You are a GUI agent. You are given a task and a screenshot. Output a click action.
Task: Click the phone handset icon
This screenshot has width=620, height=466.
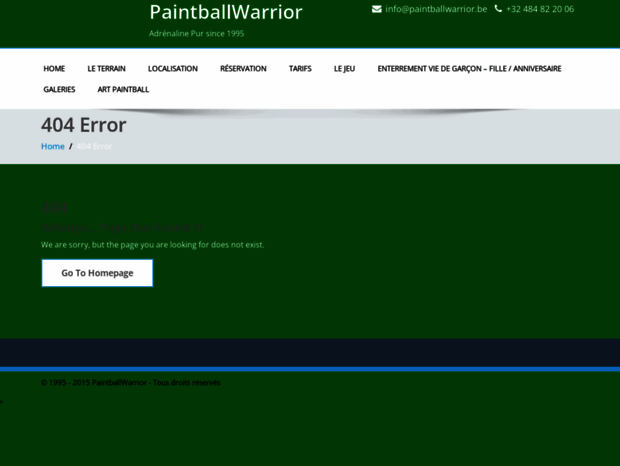[498, 9]
